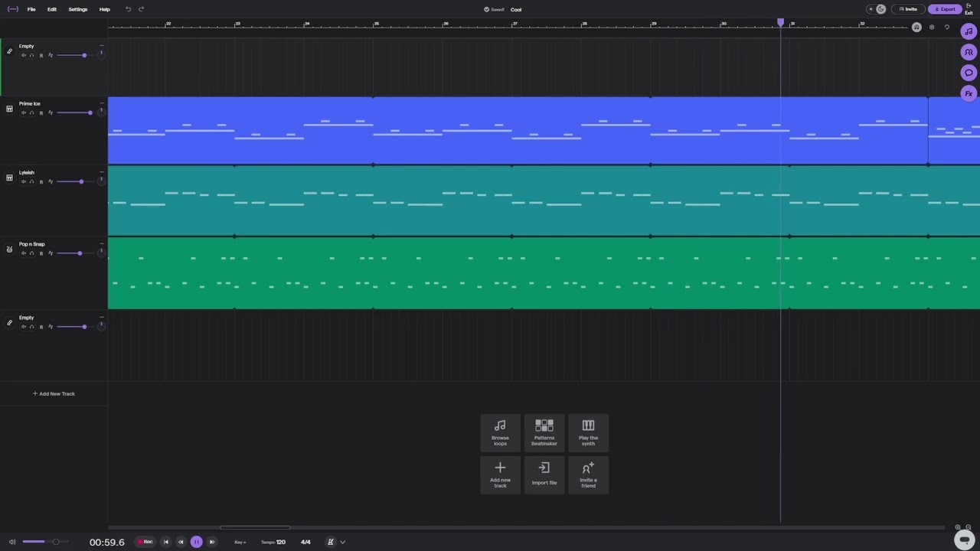Open Pop n Snap track options menu
Screen dimensions: 980x551
pyautogui.click(x=101, y=244)
